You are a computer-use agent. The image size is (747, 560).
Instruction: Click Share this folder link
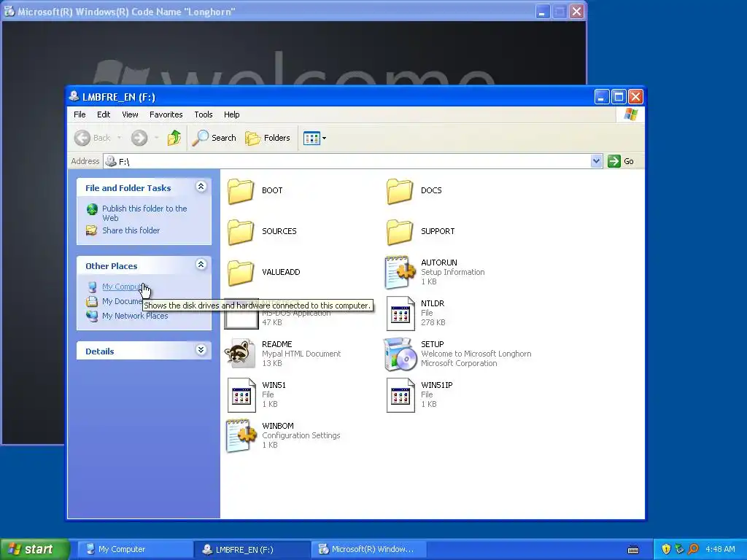131,230
